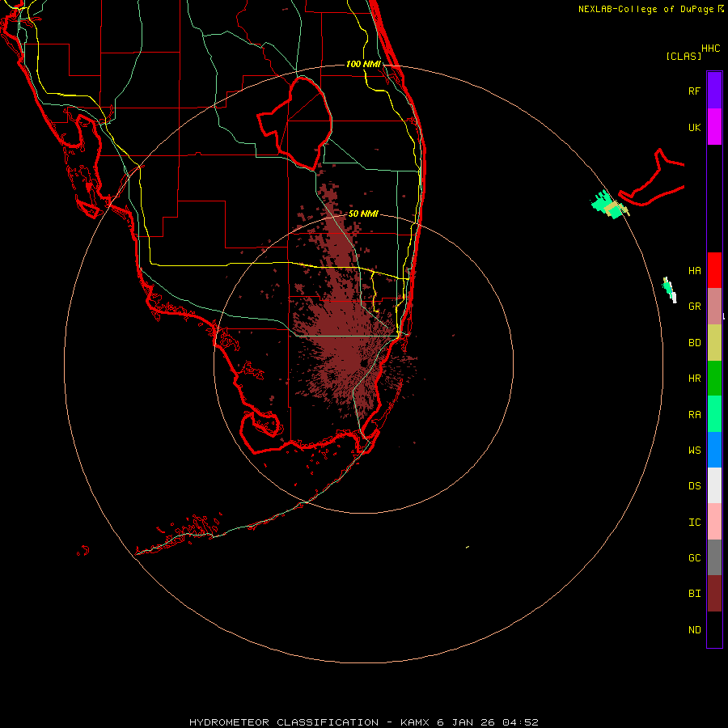This screenshot has width=728, height=728.
Task: Click the HA legend label
Action: point(694,270)
